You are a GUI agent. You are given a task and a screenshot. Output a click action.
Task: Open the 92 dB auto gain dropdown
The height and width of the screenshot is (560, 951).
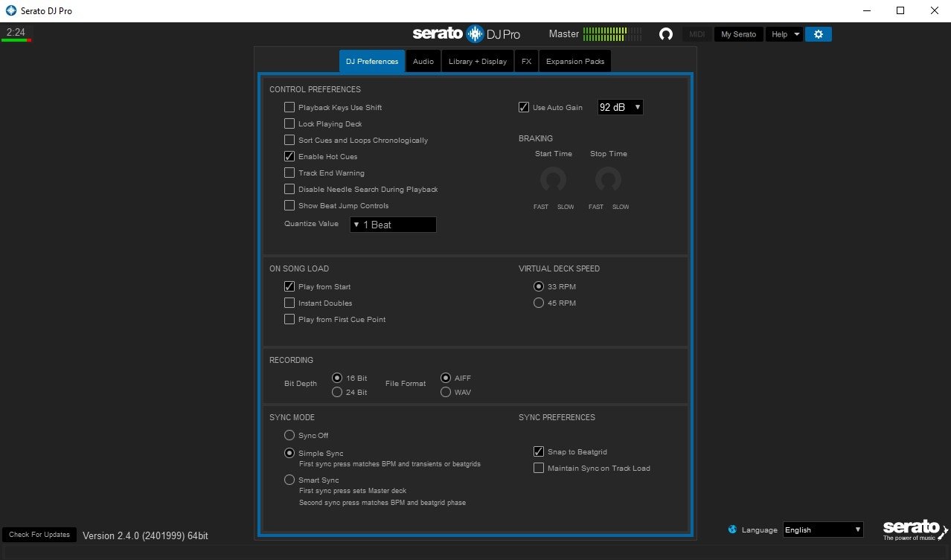tap(621, 107)
